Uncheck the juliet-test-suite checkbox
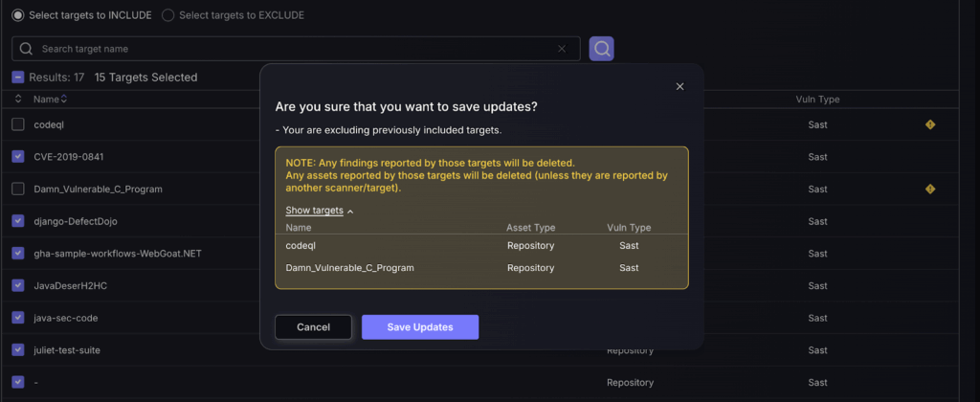Viewport: 980px width, 402px height. tap(18, 349)
